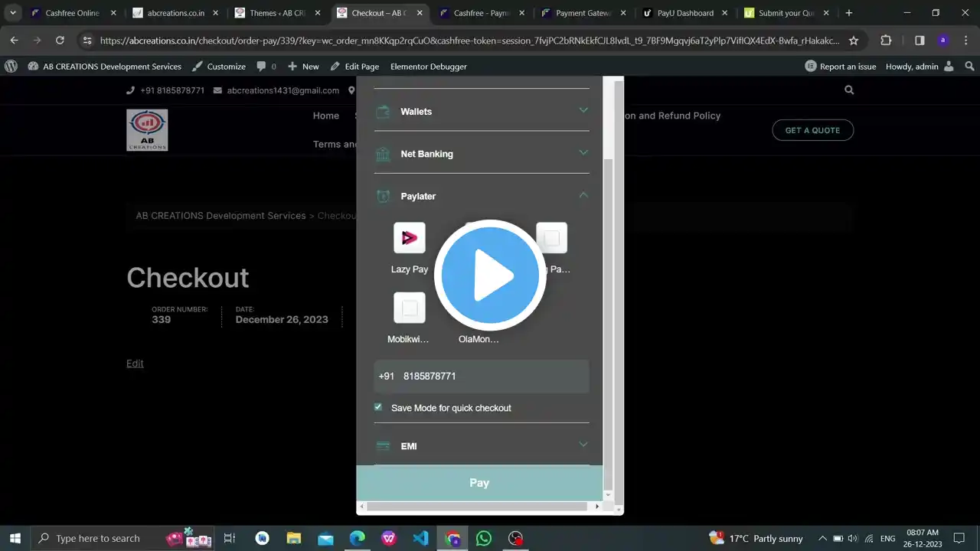Click Report an issue
Viewport: 980px width, 551px height.
841,67
